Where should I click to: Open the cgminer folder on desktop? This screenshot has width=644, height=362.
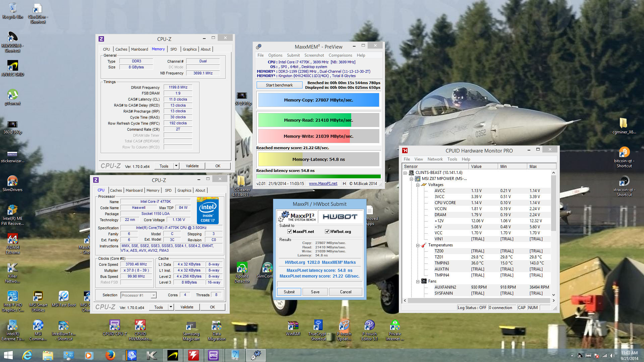pos(624,126)
